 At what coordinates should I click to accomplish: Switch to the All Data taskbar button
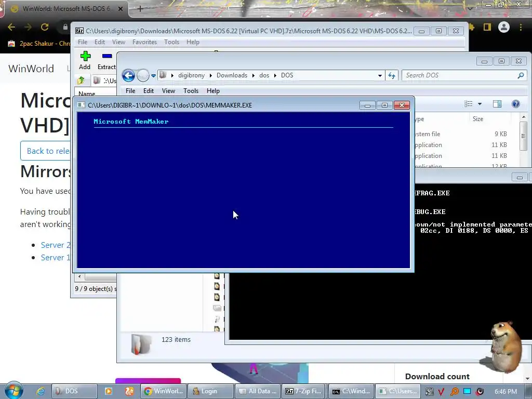click(x=258, y=391)
